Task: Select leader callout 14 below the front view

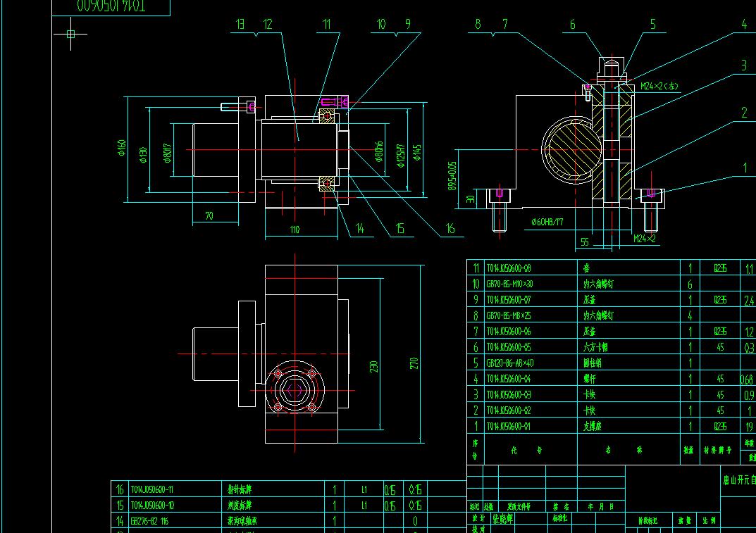Action: pos(359,228)
